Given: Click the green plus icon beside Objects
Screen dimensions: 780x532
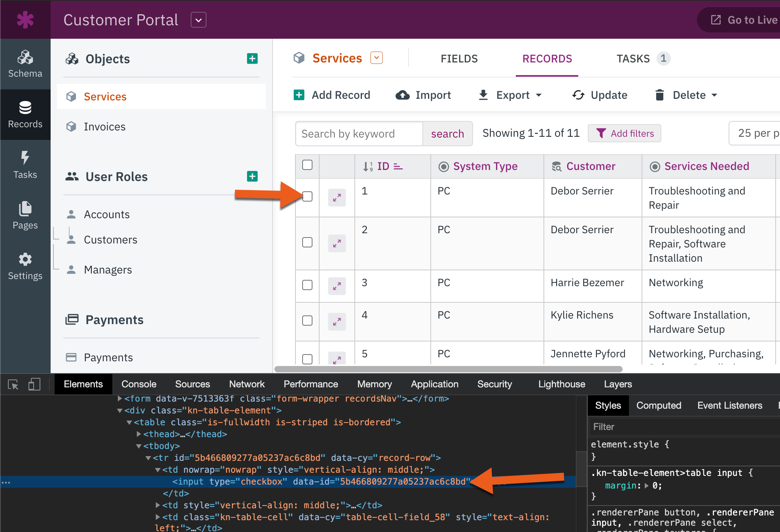Looking at the screenshot, I should pyautogui.click(x=252, y=58).
